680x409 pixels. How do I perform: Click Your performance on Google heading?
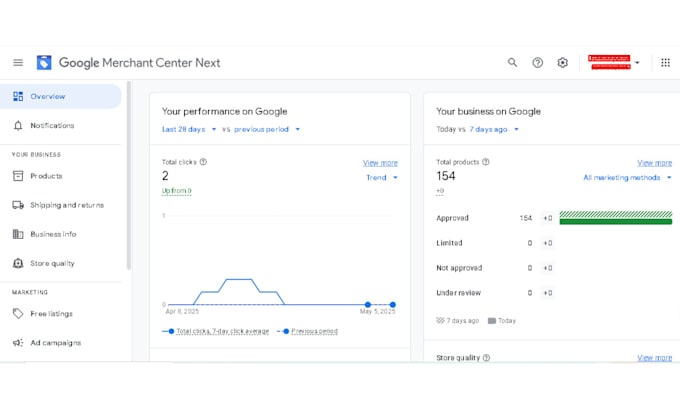coord(225,111)
